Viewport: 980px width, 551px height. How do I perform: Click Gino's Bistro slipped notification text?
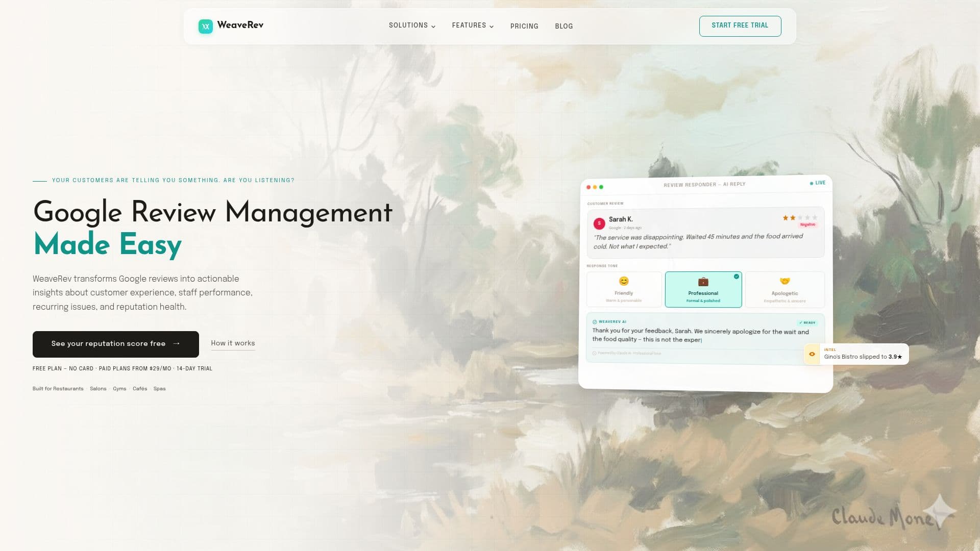click(863, 357)
